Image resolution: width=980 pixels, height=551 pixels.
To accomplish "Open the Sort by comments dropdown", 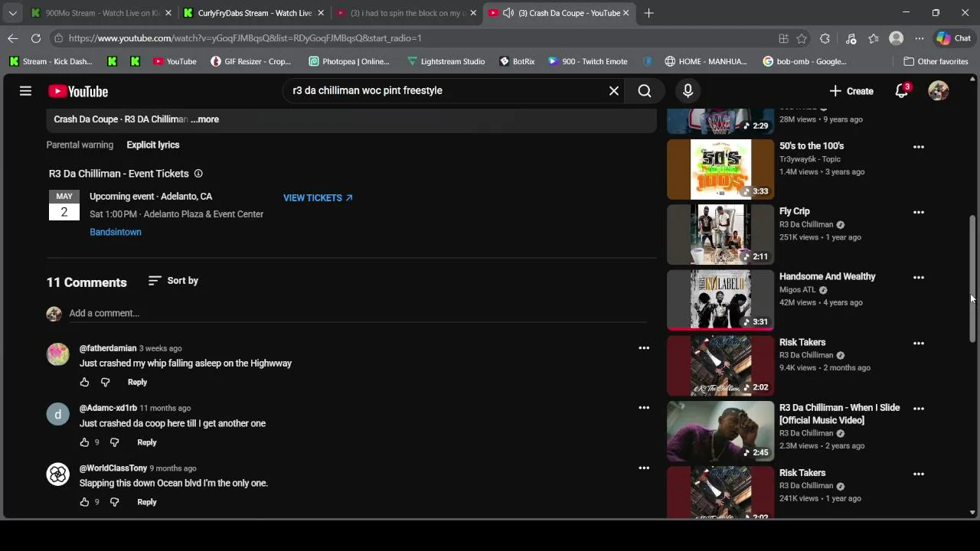I will [173, 281].
